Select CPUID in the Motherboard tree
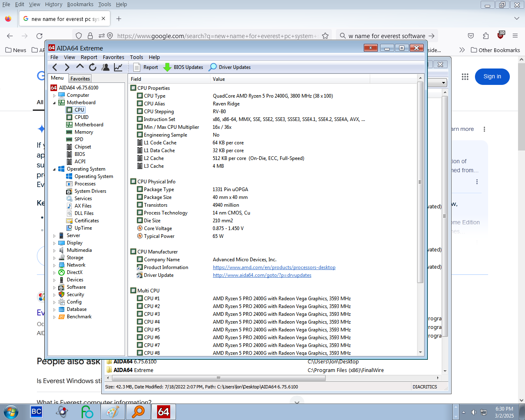Screen dimensions: 525x420 coord(82,117)
